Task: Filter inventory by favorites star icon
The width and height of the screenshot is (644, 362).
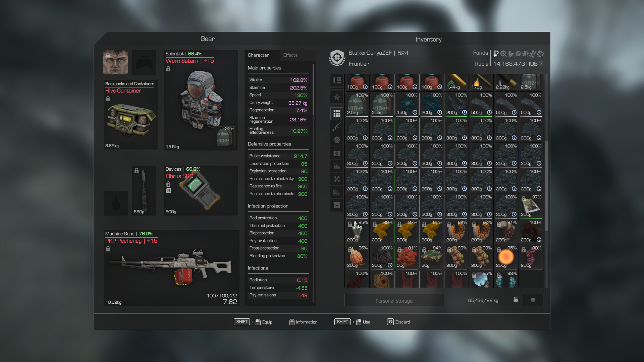Action: [x=337, y=97]
